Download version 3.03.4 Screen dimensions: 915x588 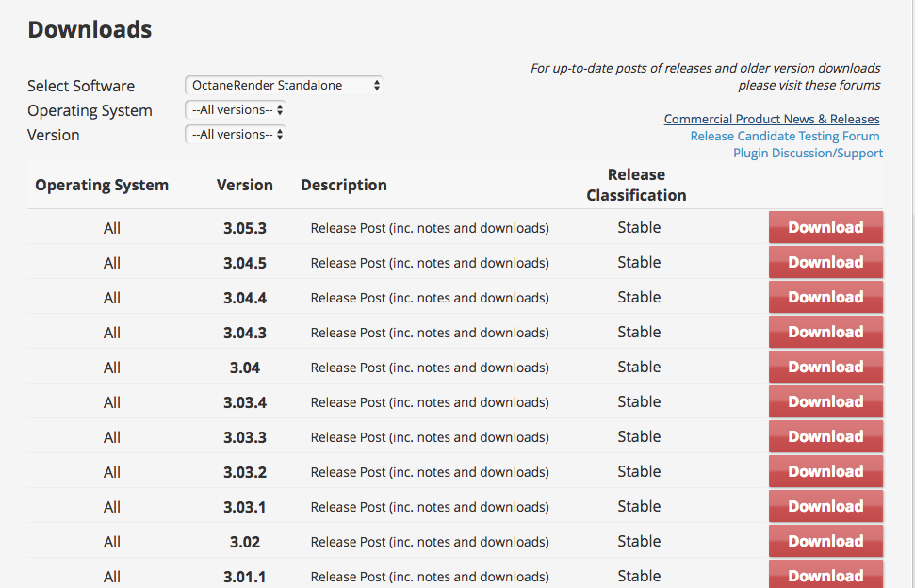pos(825,402)
